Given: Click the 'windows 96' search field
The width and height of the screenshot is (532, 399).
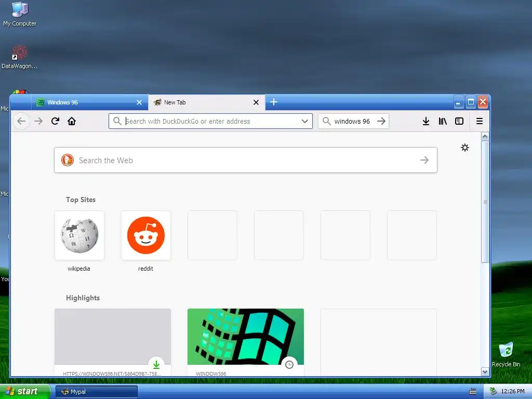Looking at the screenshot, I should (x=353, y=121).
